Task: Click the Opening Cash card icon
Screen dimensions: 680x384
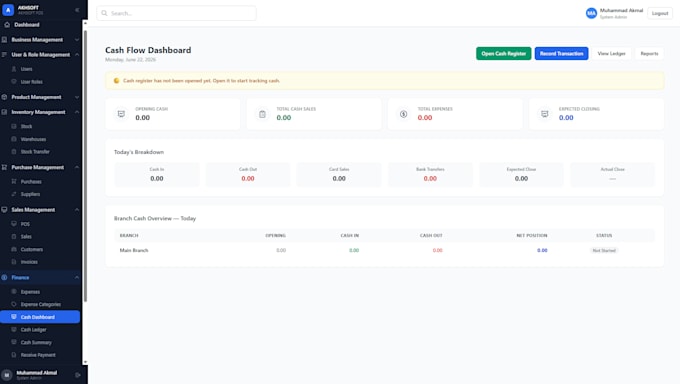Action: (121, 114)
